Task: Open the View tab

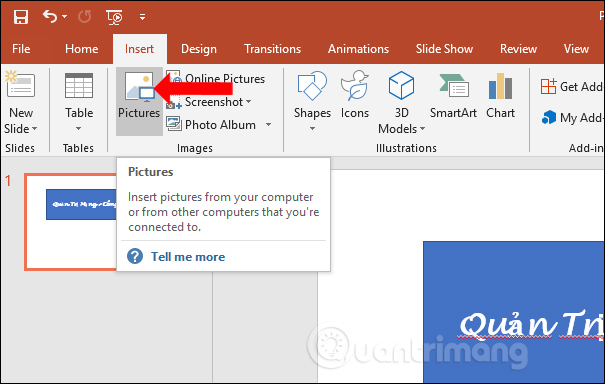Action: point(576,49)
